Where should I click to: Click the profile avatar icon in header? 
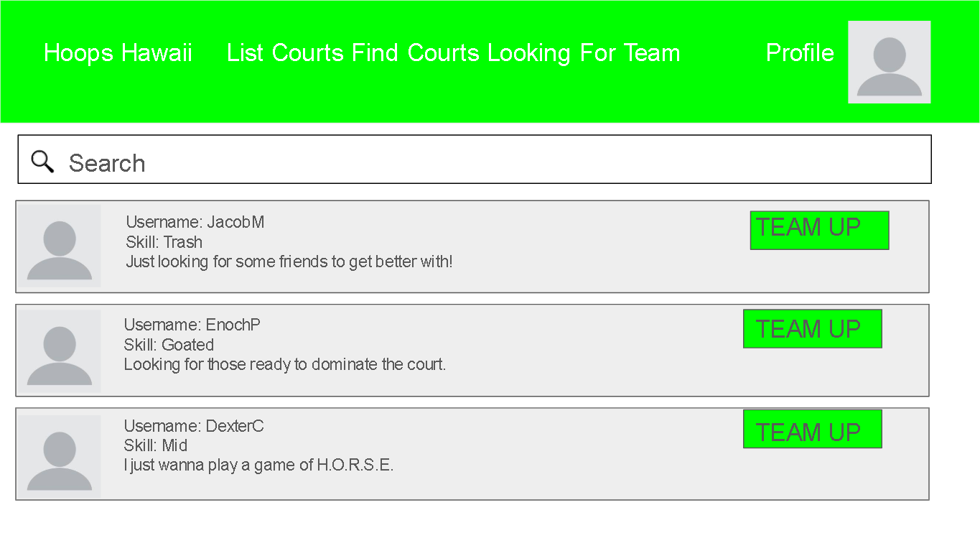889,62
